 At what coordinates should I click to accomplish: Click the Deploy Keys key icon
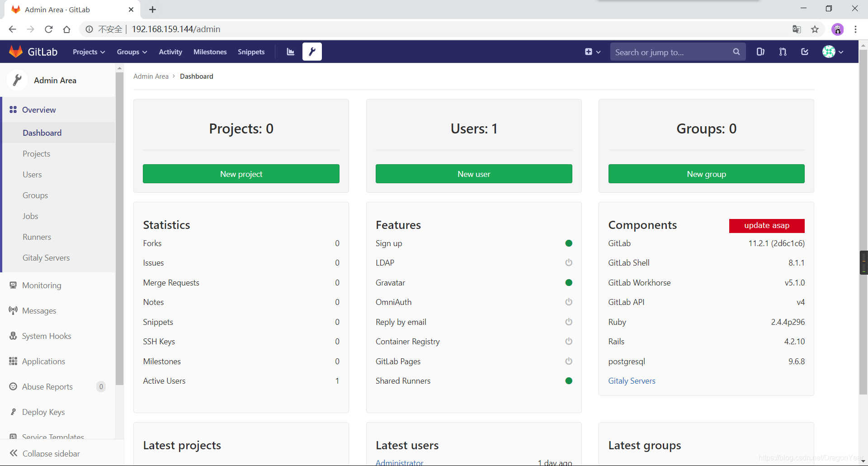tap(13, 412)
